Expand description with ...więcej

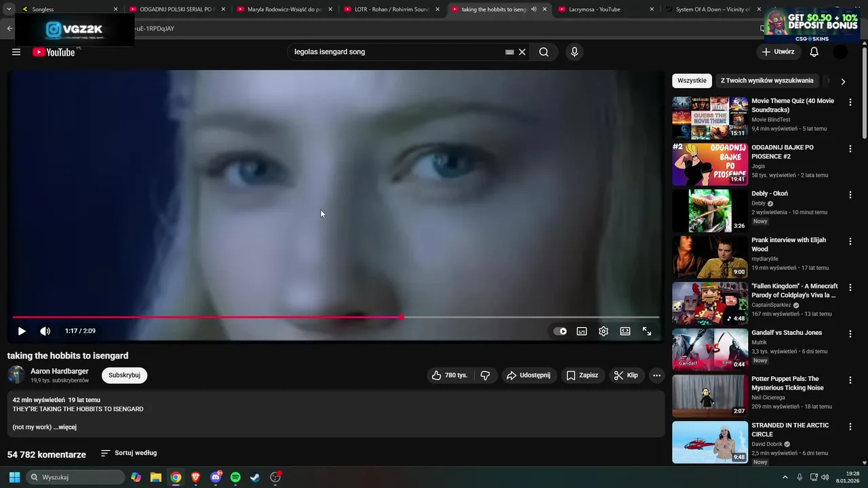pyautogui.click(x=66, y=428)
